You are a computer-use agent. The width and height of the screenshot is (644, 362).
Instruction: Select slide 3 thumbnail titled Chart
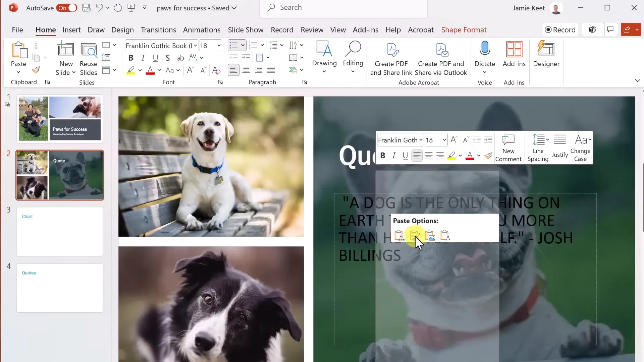tap(60, 232)
